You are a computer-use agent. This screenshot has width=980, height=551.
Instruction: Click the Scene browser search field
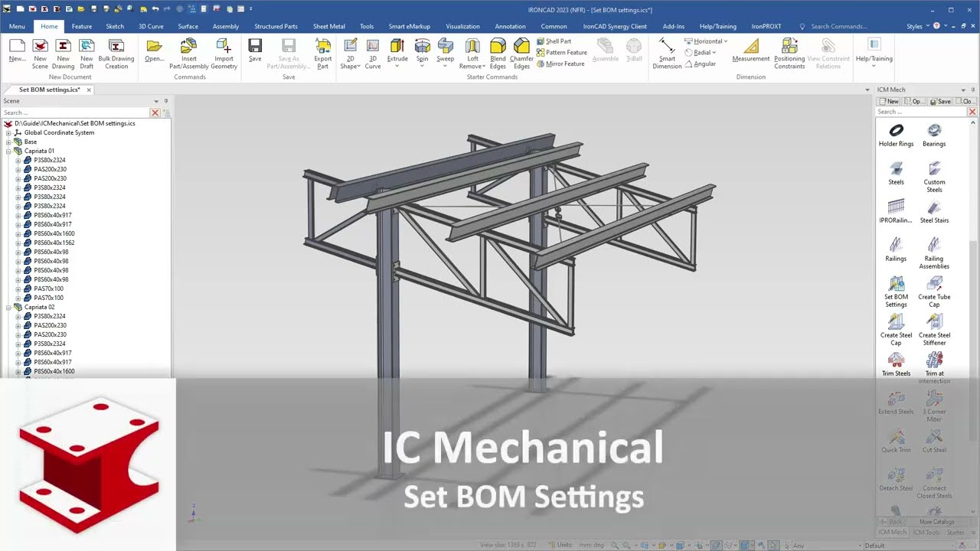pyautogui.click(x=76, y=112)
